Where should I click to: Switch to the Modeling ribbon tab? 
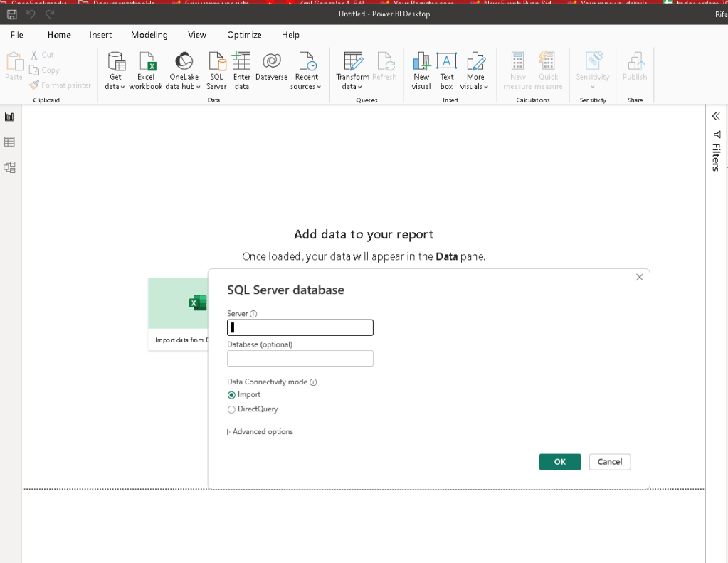[x=149, y=35]
